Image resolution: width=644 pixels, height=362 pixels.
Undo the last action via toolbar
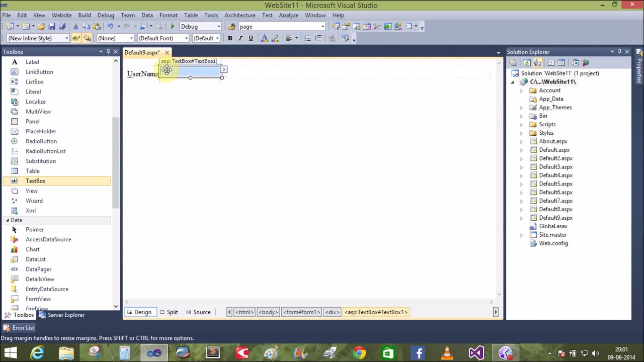tap(110, 26)
